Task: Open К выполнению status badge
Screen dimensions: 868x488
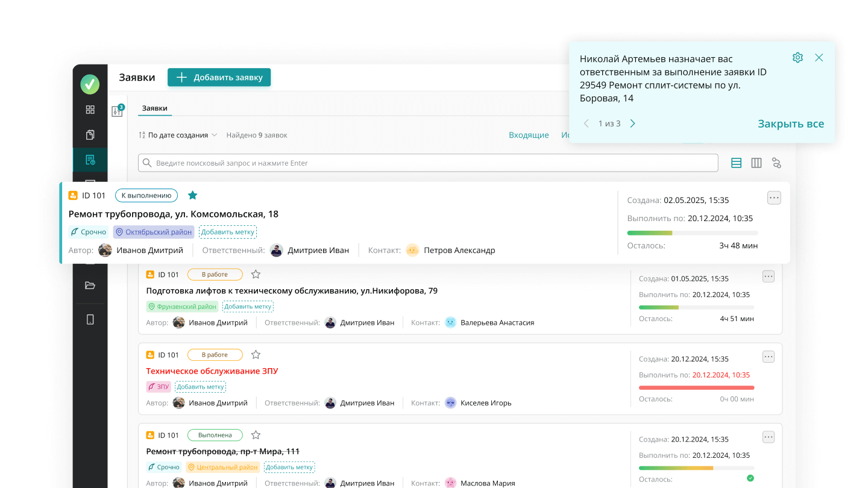Action: pos(146,195)
